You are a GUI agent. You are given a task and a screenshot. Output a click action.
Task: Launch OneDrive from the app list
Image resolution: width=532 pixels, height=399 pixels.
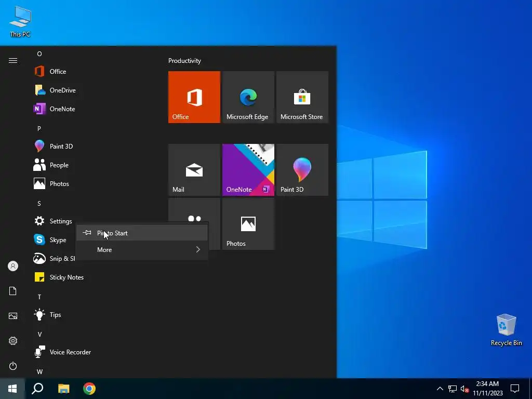95,90
